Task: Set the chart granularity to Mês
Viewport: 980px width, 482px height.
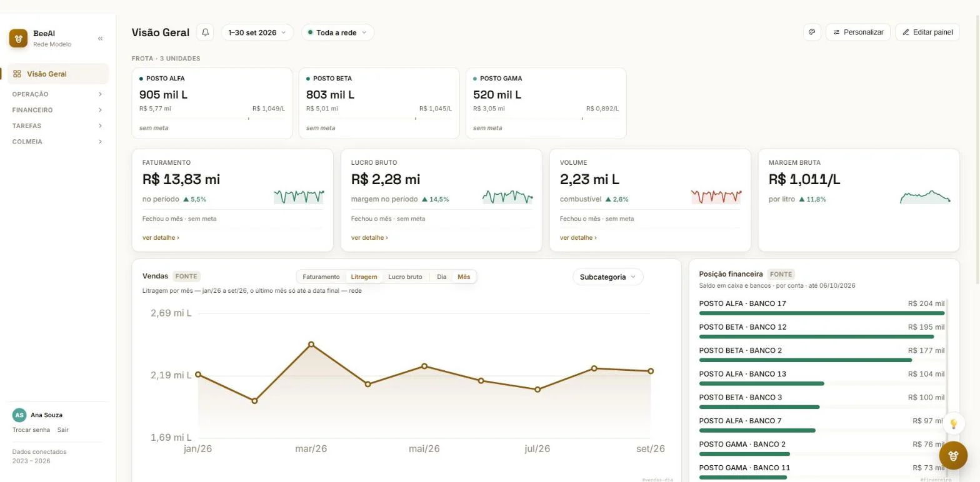Action: pos(464,277)
